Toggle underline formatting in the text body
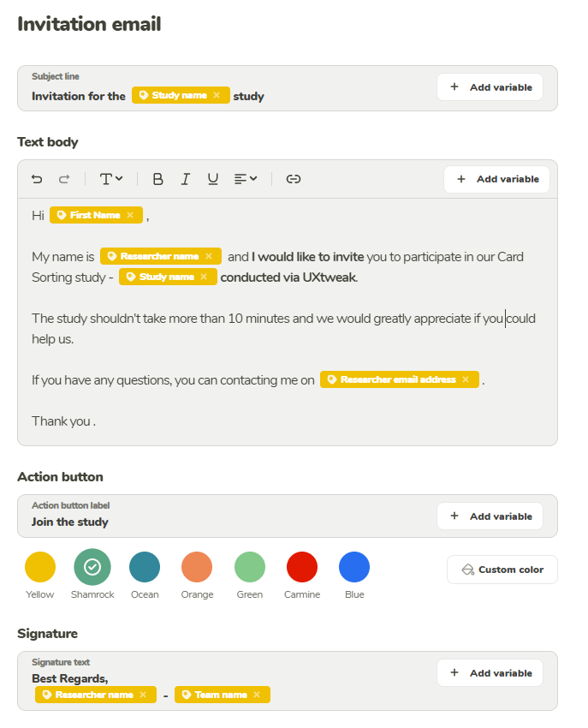Viewport: 588px width, 728px height. [x=213, y=179]
